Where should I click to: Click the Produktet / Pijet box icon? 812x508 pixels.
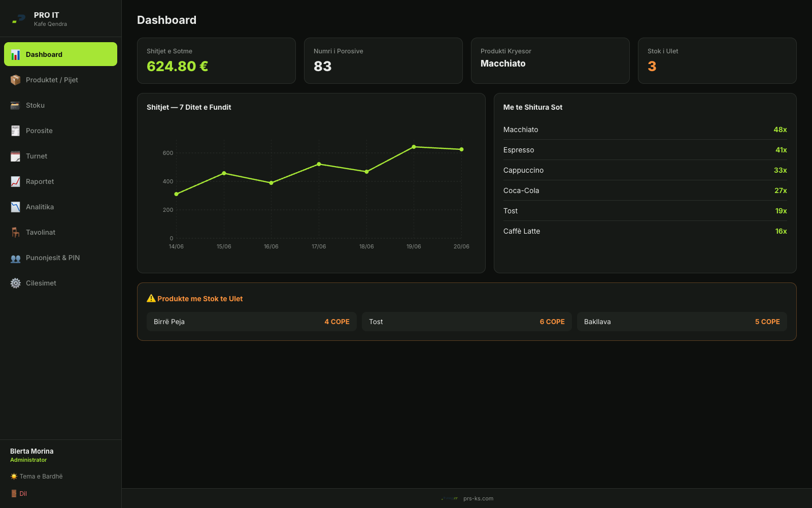click(16, 80)
